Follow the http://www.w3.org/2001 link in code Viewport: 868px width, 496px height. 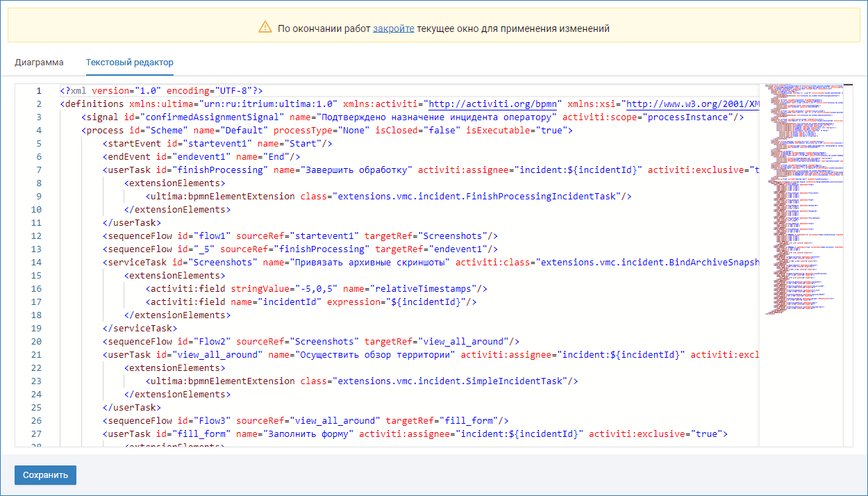(x=692, y=104)
